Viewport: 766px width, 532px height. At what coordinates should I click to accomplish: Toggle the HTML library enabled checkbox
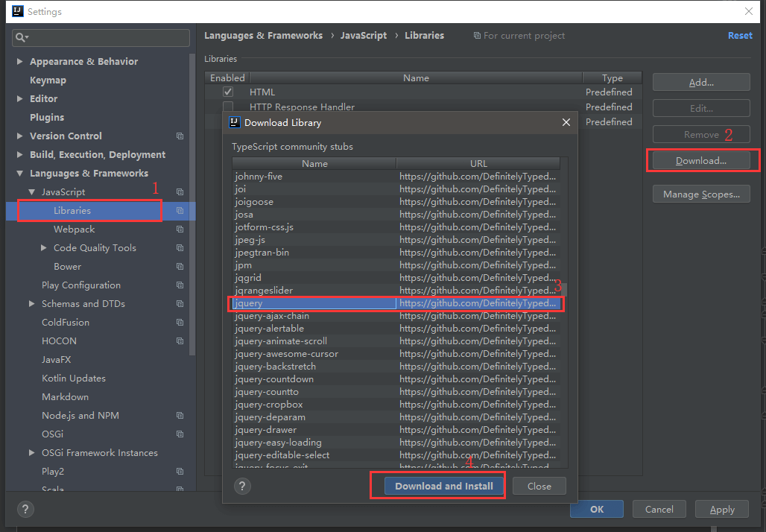click(228, 92)
